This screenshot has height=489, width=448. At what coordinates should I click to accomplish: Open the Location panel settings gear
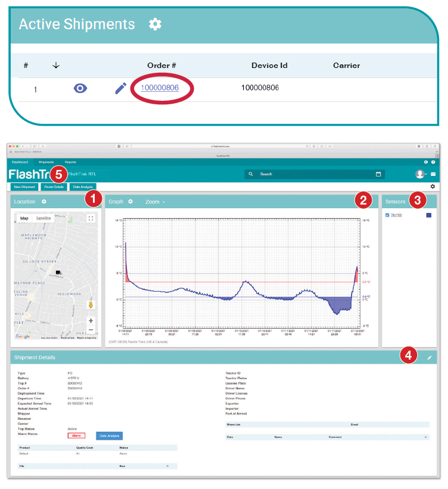coord(44,202)
